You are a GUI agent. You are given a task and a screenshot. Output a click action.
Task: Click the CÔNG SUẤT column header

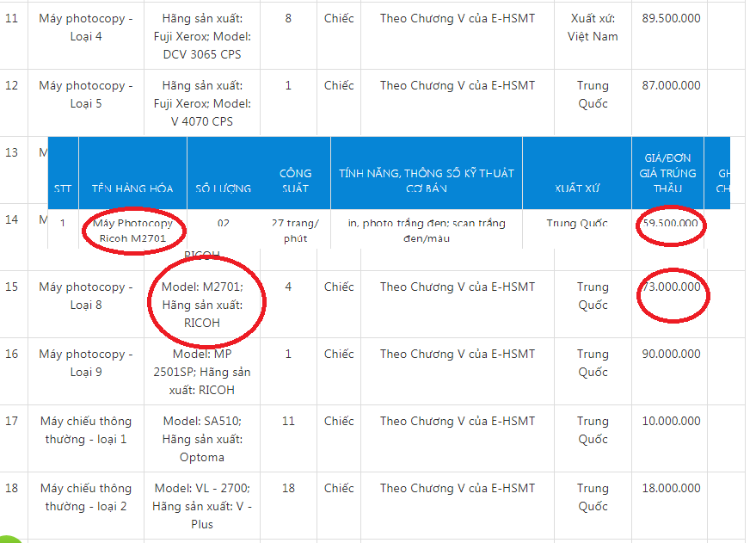(x=295, y=180)
